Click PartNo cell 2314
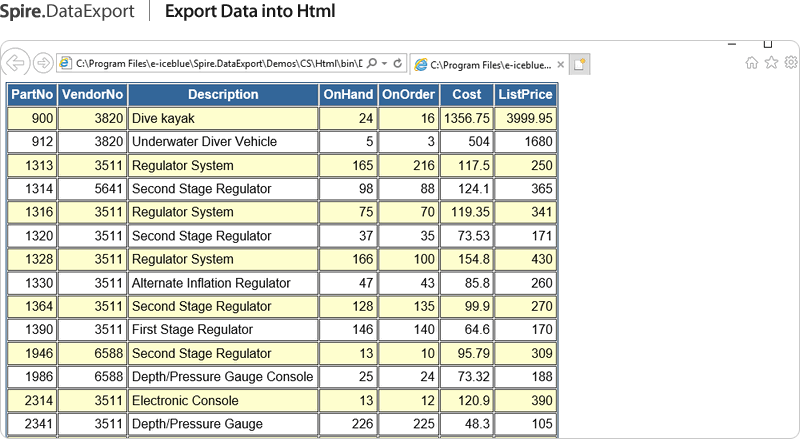The width and height of the screenshot is (800, 440). [x=32, y=400]
